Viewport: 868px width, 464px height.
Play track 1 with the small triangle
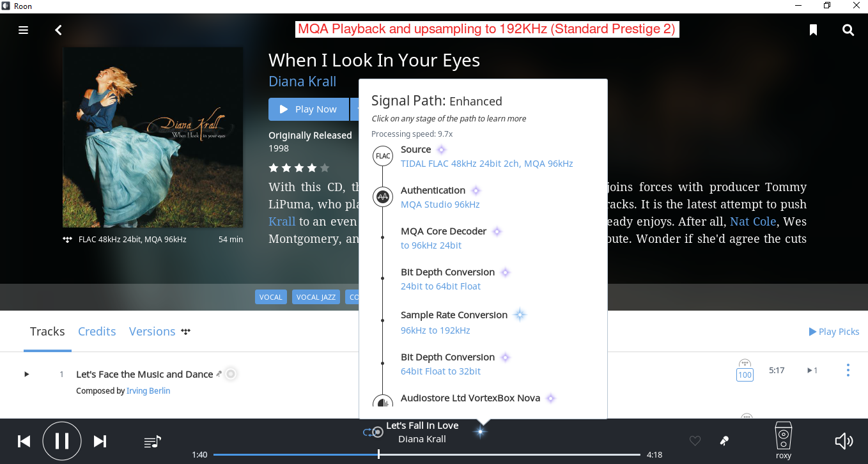coord(26,374)
